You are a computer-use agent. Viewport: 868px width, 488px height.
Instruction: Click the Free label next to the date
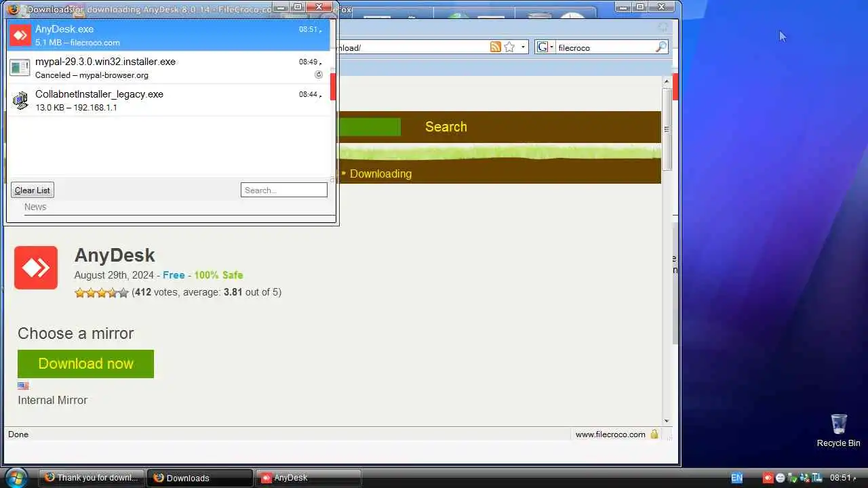(x=174, y=275)
